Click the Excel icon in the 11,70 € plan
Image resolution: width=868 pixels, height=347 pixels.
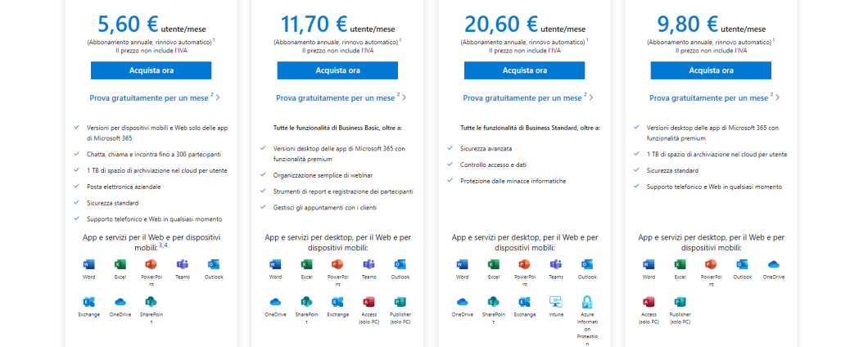point(306,264)
